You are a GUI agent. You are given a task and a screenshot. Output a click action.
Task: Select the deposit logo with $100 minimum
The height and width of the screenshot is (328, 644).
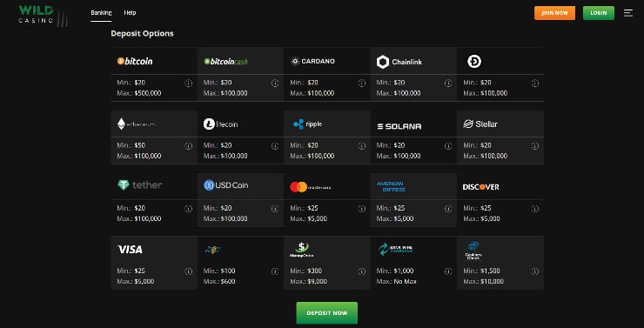coord(212,250)
